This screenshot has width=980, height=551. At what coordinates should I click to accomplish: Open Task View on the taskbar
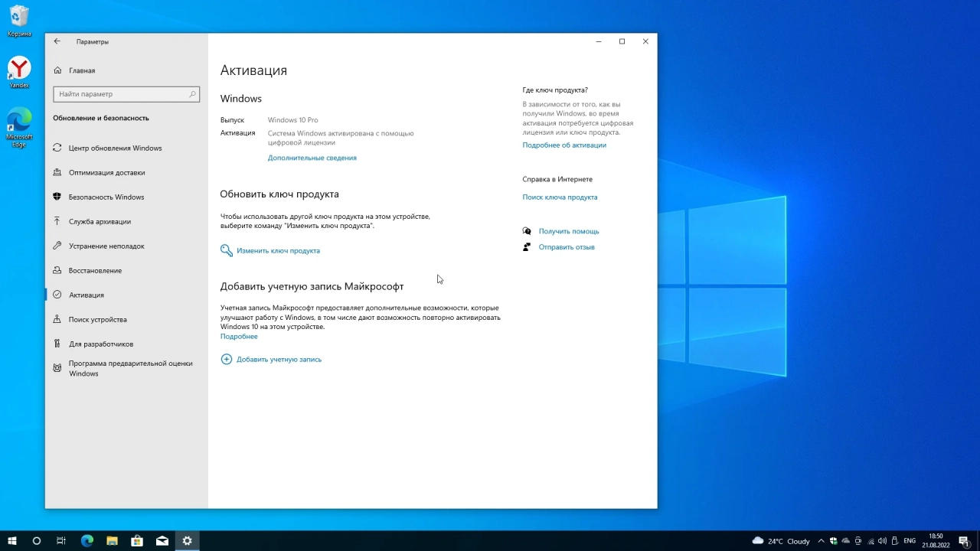(x=61, y=541)
